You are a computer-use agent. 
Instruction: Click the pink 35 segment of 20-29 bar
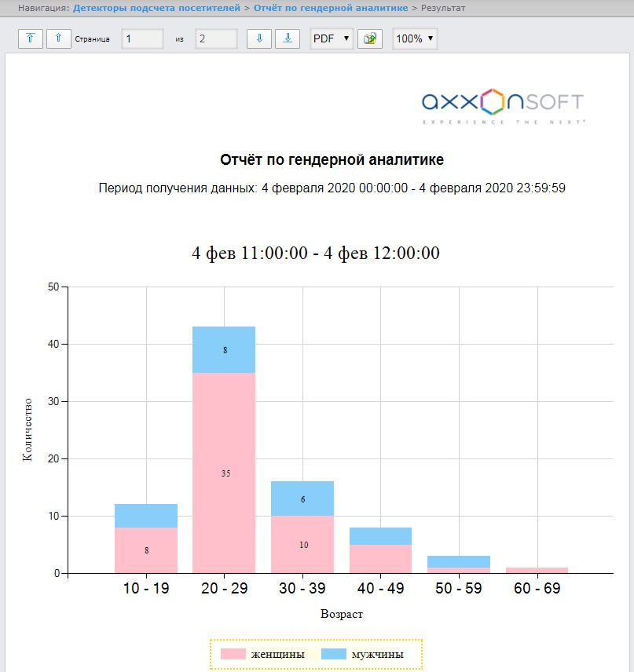tap(224, 473)
